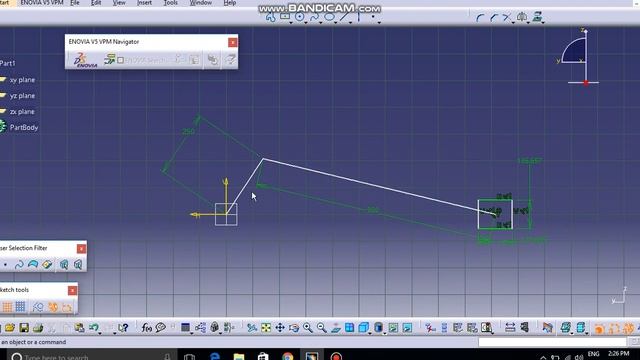This screenshot has width=640, height=360.
Task: Toggle Point filter in Selection Filter
Action: pos(5,265)
